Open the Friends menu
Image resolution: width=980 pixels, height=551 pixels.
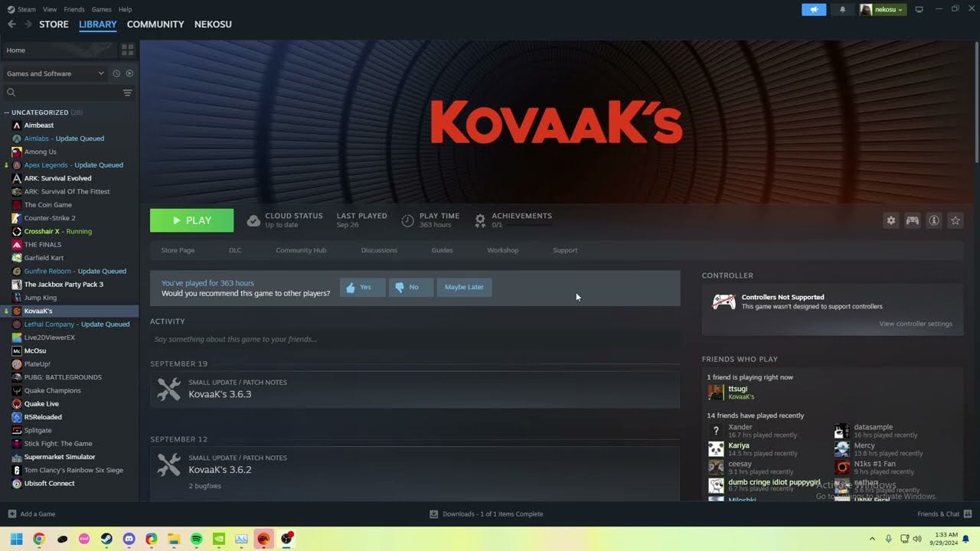(x=74, y=9)
